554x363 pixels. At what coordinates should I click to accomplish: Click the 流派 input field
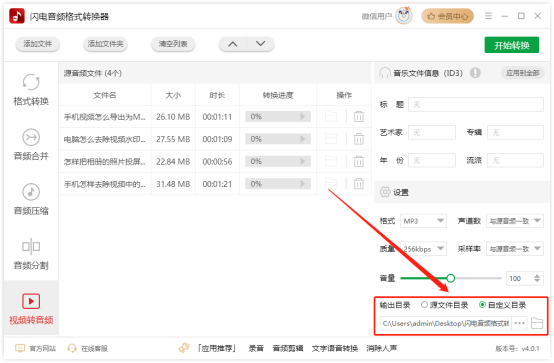click(x=515, y=160)
